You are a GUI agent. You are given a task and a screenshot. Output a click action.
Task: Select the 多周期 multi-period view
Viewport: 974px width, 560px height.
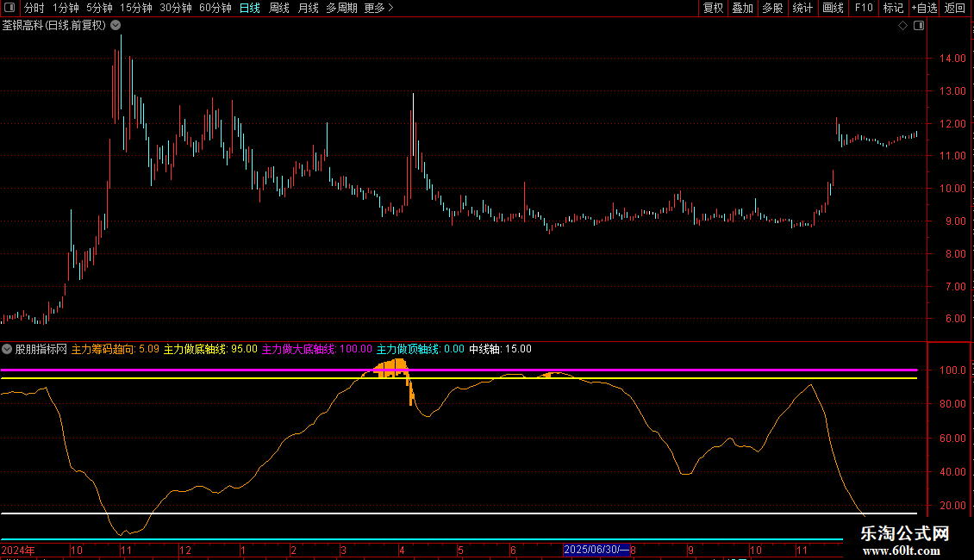(x=341, y=8)
